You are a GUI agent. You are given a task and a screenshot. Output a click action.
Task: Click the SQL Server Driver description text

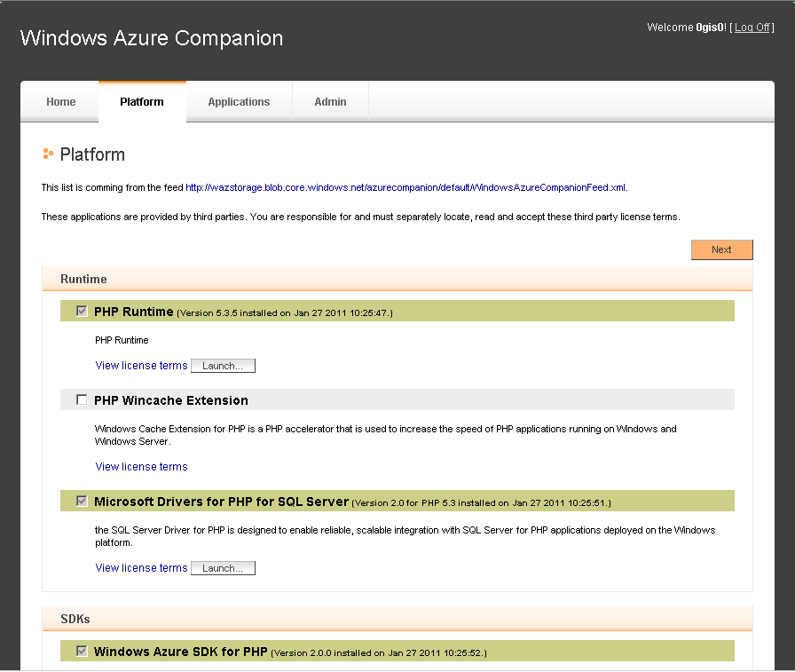pos(405,536)
